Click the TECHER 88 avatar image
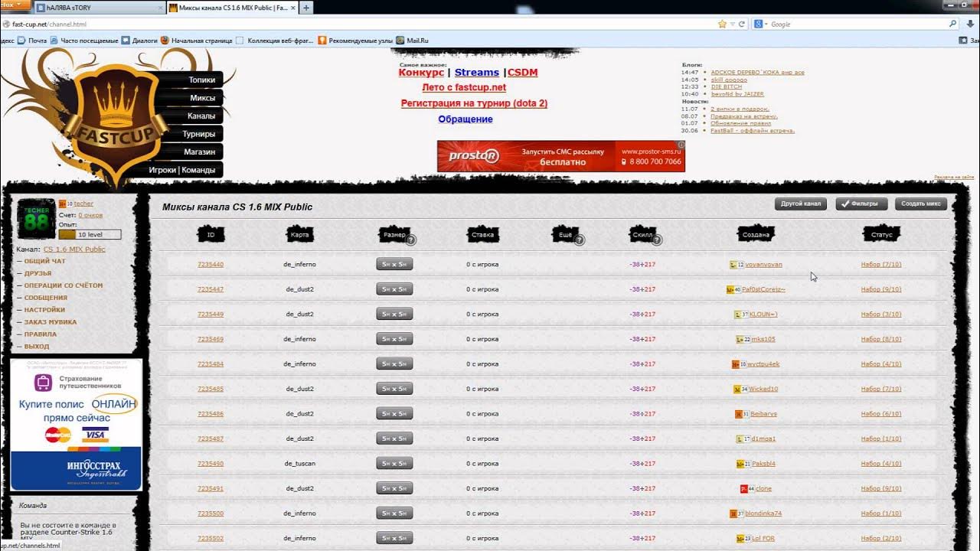Viewport: 980px width, 551px height. click(36, 219)
